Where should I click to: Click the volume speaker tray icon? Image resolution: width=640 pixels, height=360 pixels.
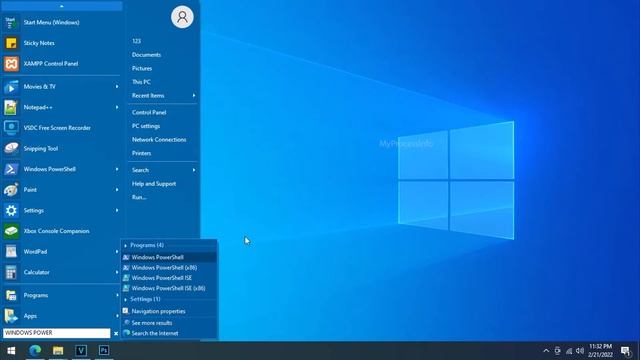click(580, 351)
